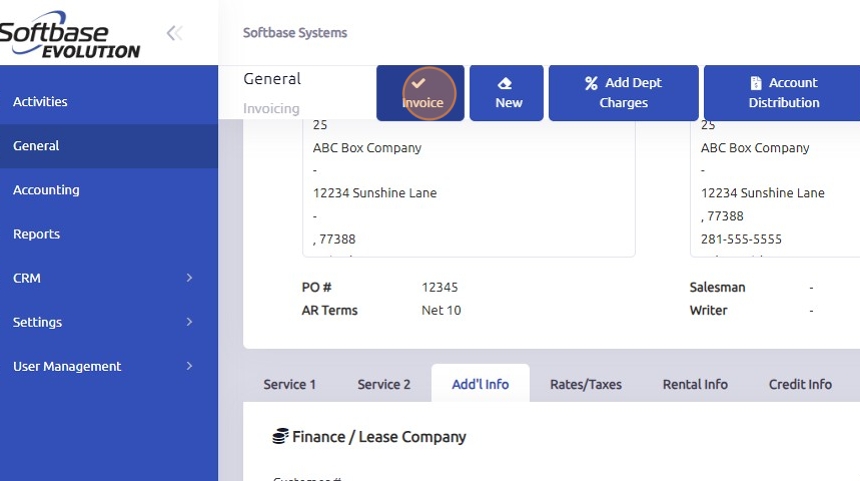Open Reports in the sidebar
Screen dimensions: 860x481
tap(109, 234)
